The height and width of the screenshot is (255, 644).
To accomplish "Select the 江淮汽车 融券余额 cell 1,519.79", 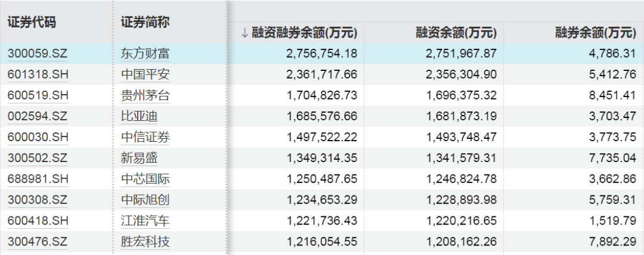I will (x=612, y=221).
